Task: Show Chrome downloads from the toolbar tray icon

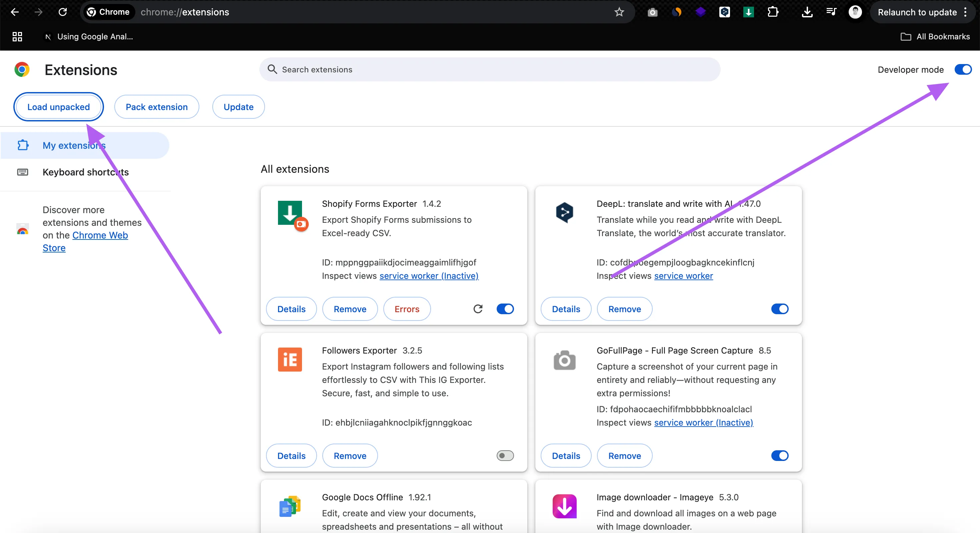Action: pyautogui.click(x=807, y=12)
